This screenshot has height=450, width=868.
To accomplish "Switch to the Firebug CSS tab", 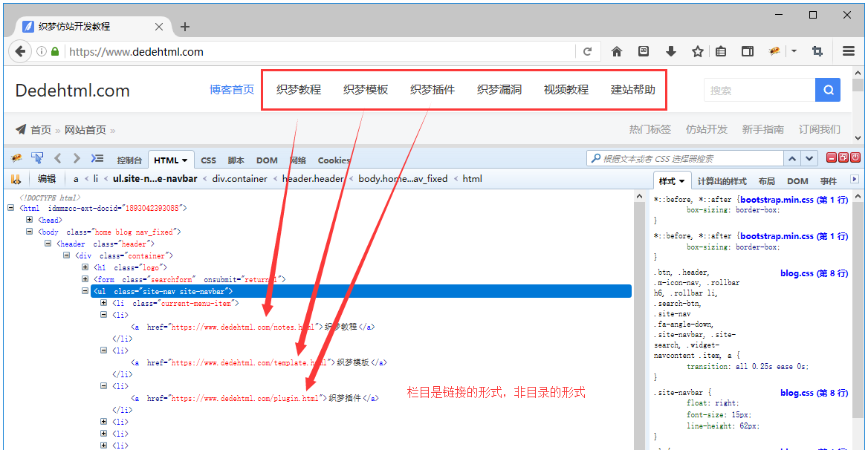I will tap(208, 160).
